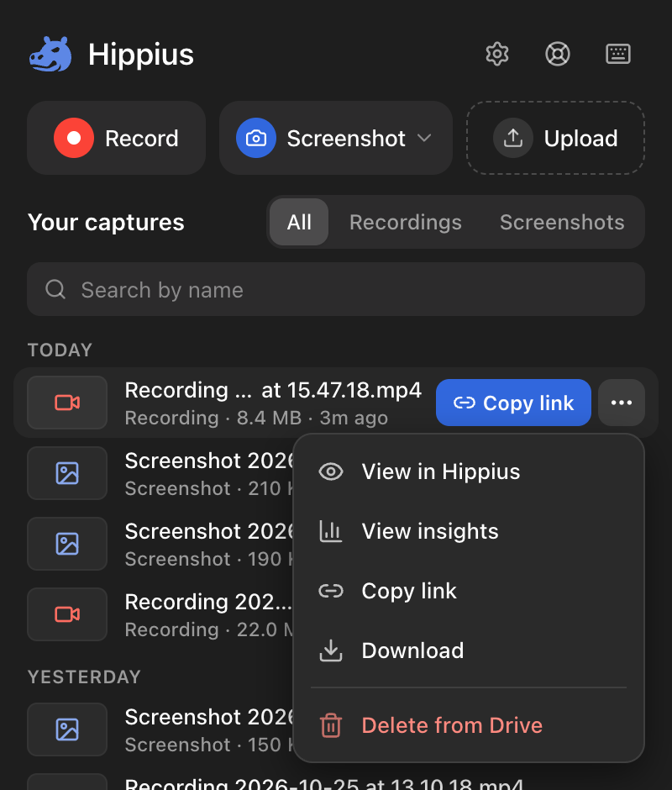Start a new recording with Record
This screenshot has width=672, height=790.
click(117, 138)
